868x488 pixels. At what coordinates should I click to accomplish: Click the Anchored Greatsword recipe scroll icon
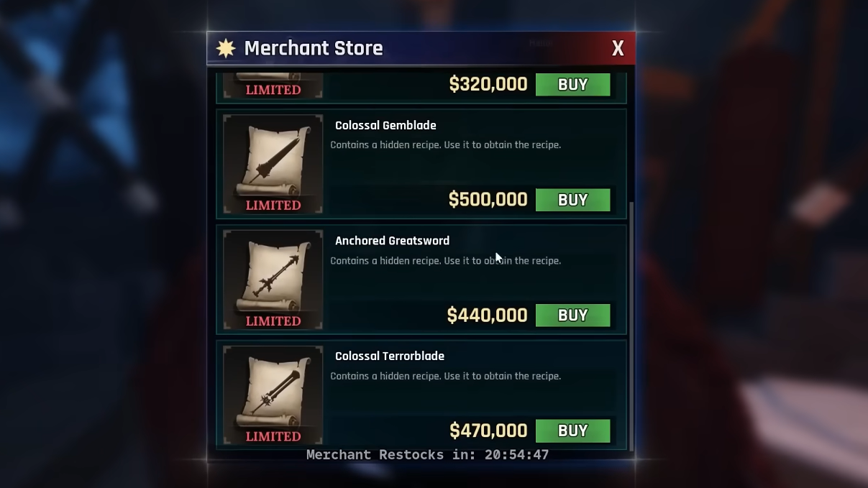click(x=273, y=280)
